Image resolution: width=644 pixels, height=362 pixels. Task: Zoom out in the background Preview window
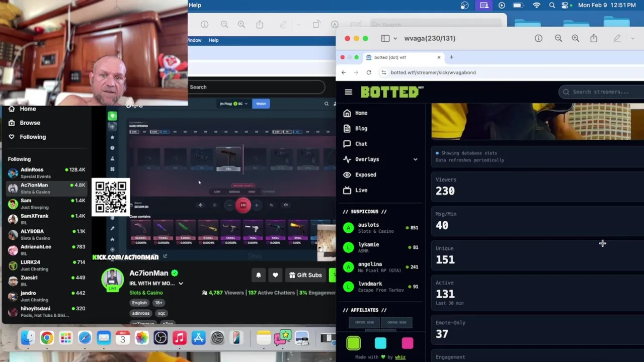click(224, 24)
